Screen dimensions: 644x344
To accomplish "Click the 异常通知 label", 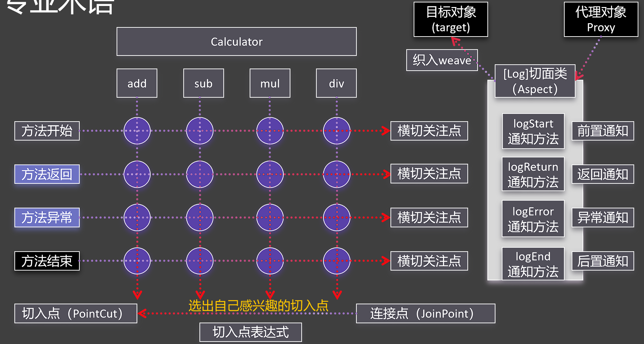I will coord(603,218).
